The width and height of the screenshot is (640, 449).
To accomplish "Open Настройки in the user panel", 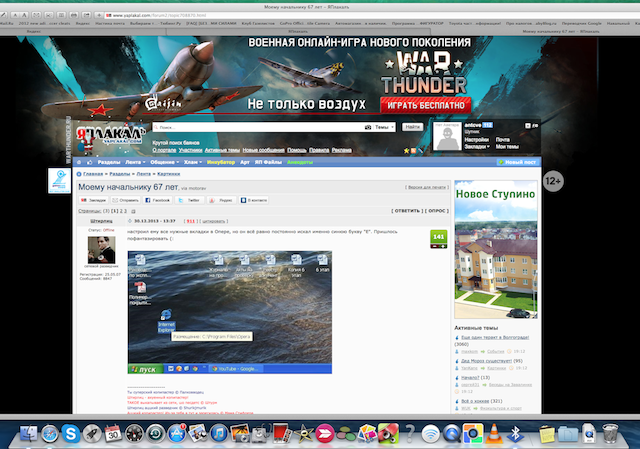I will pyautogui.click(x=476, y=140).
